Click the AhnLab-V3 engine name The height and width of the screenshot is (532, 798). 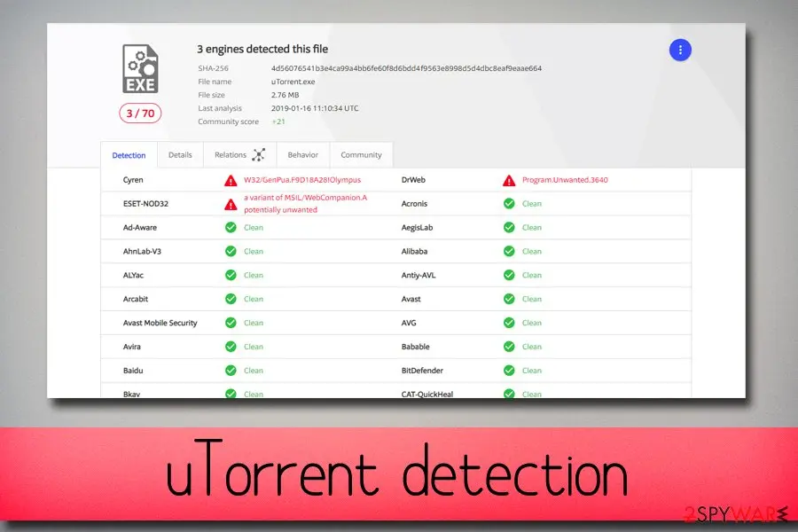pos(142,251)
